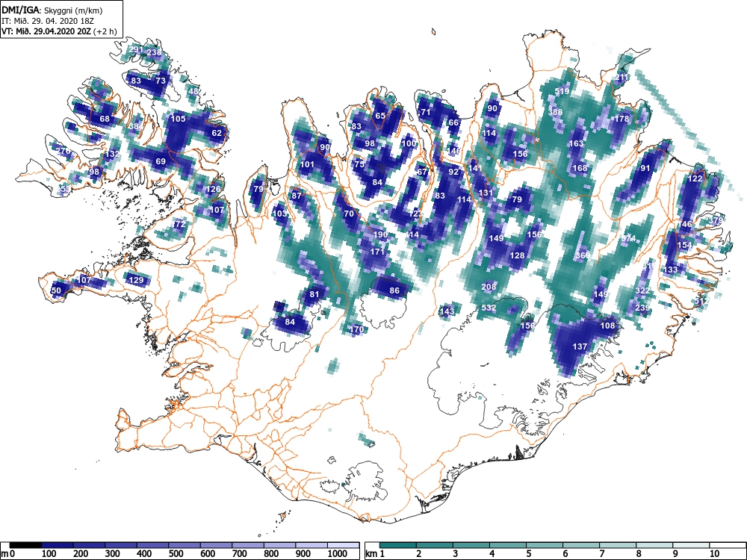Click the visibility value '211' on the map
Viewport: 747px width, 560px height.
(x=622, y=77)
